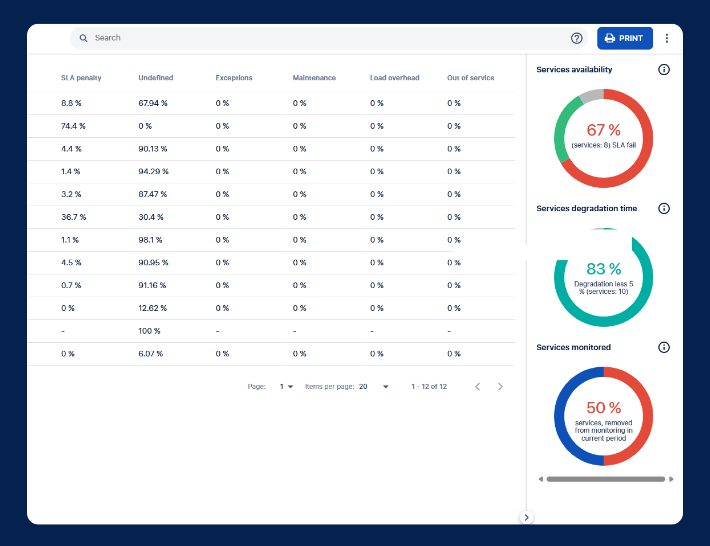The image size is (710, 546).
Task: Select the 1.4 % SLA penalty cell
Action: pyautogui.click(x=71, y=171)
